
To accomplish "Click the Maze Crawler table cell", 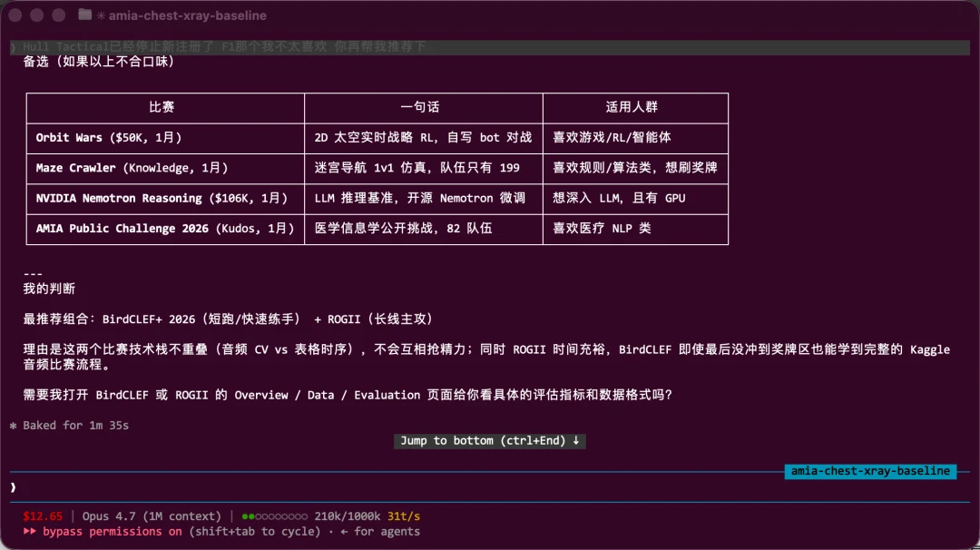I will [165, 168].
